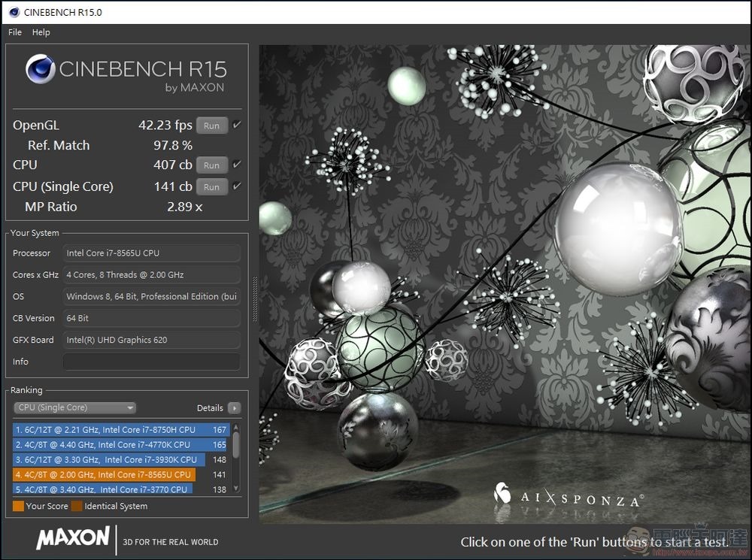
Task: Toggle the OpenGL test checkbox
Action: click(236, 125)
